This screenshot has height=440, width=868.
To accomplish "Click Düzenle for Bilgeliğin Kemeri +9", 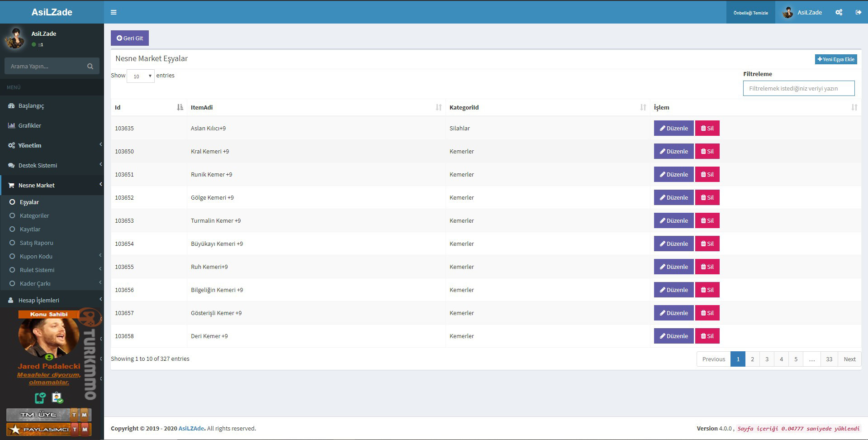I will pos(674,290).
